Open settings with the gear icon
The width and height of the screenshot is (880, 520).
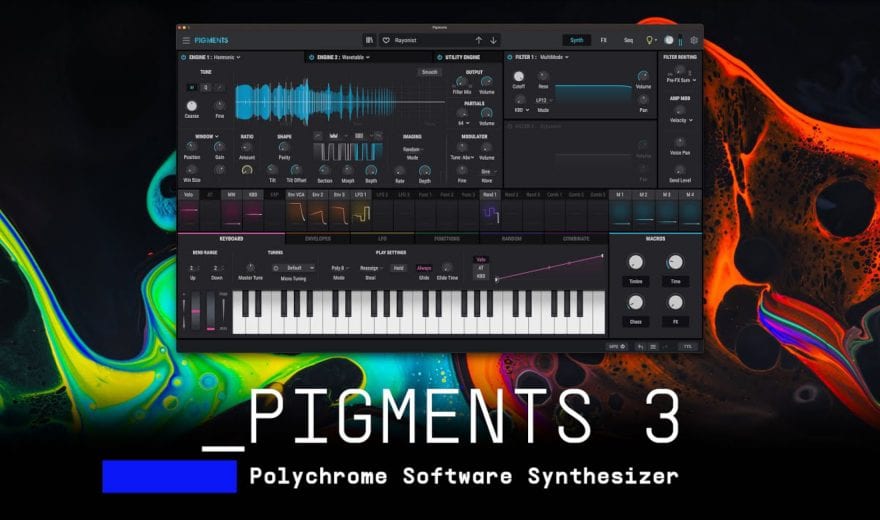[x=695, y=41]
